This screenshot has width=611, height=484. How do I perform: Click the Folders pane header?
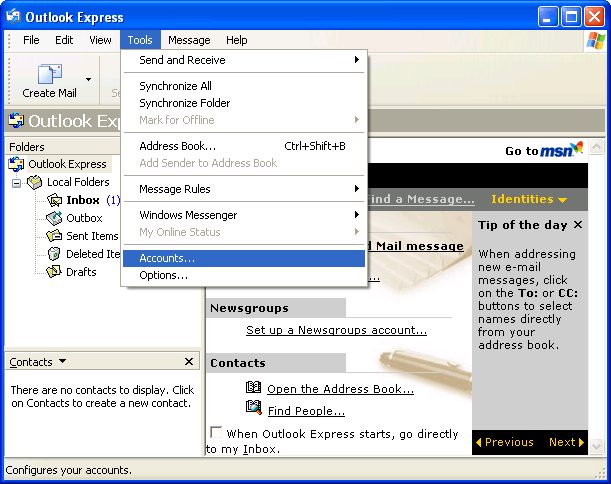[x=62, y=147]
